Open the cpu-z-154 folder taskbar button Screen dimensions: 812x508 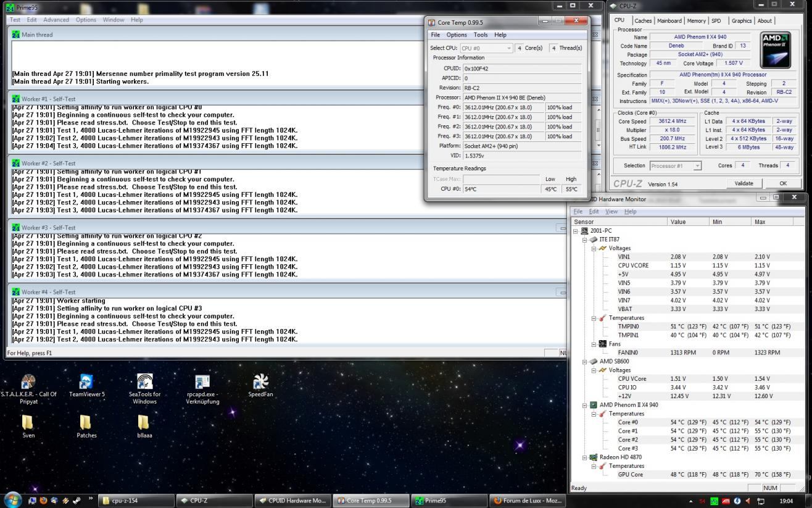[x=136, y=501]
